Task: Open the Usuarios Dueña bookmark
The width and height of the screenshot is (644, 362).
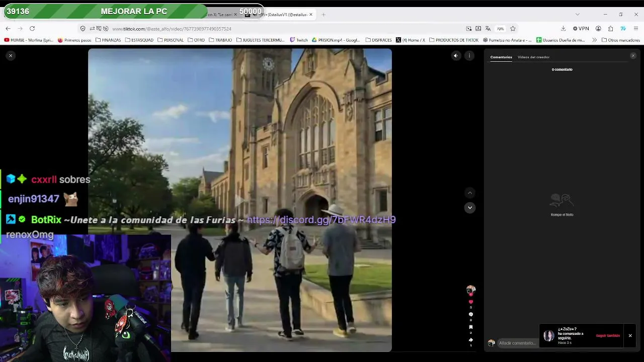Action: [560, 40]
